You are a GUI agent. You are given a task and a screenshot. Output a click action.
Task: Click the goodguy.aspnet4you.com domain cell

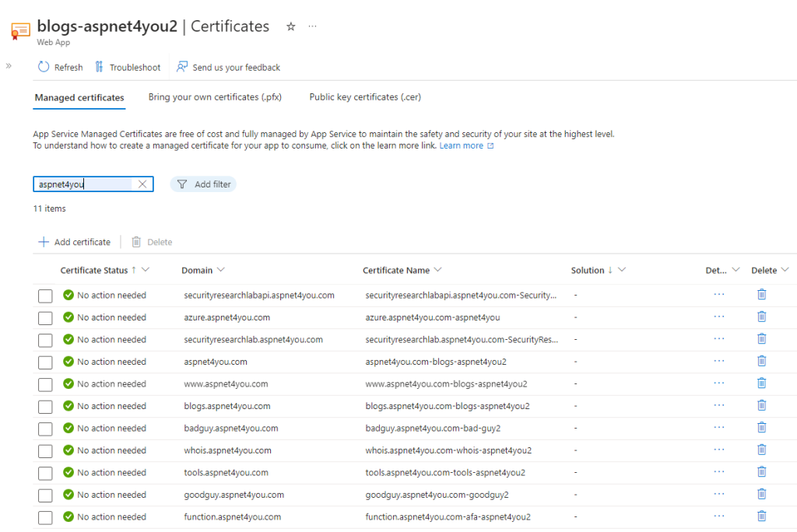233,495
